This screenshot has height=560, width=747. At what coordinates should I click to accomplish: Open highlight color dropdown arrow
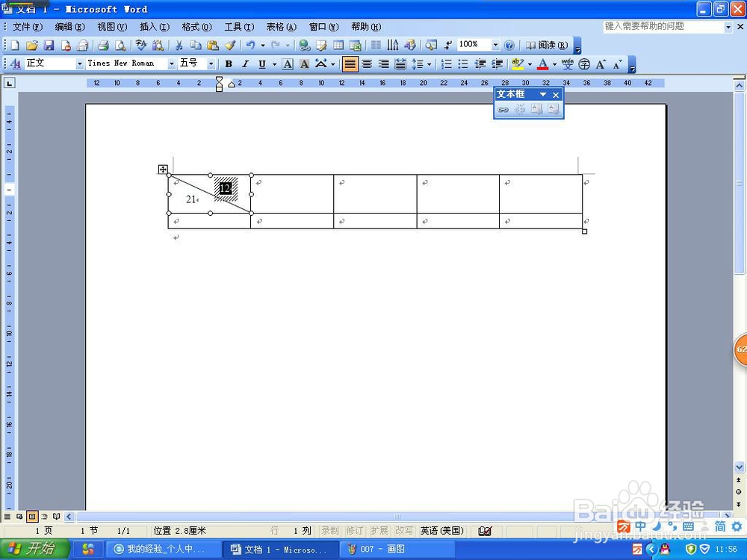pyautogui.click(x=530, y=63)
